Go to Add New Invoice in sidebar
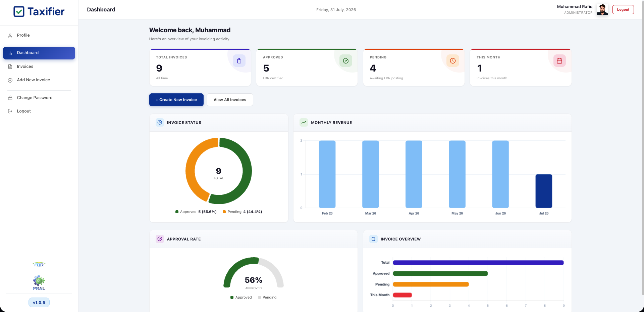This screenshot has width=644, height=312. pyautogui.click(x=39, y=80)
